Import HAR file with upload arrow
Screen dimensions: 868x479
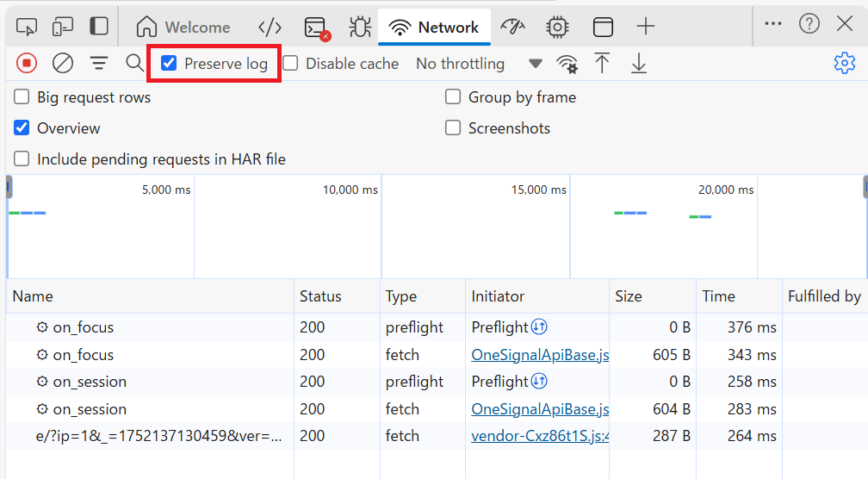click(x=602, y=63)
